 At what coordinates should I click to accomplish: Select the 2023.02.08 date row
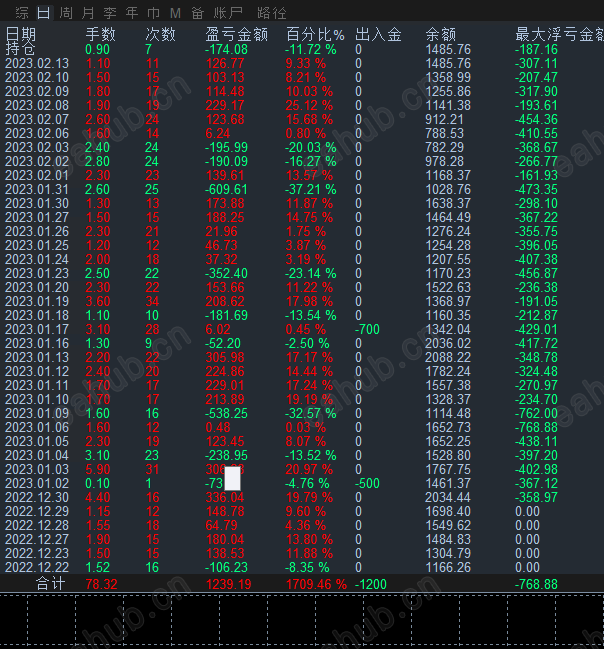(x=37, y=106)
